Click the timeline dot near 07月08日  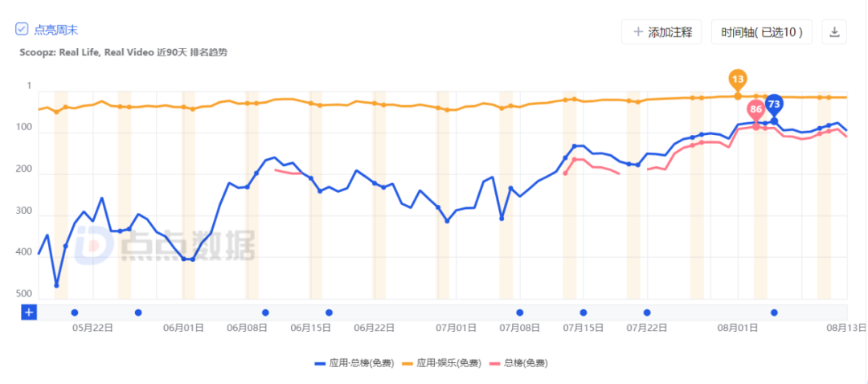coord(520,313)
